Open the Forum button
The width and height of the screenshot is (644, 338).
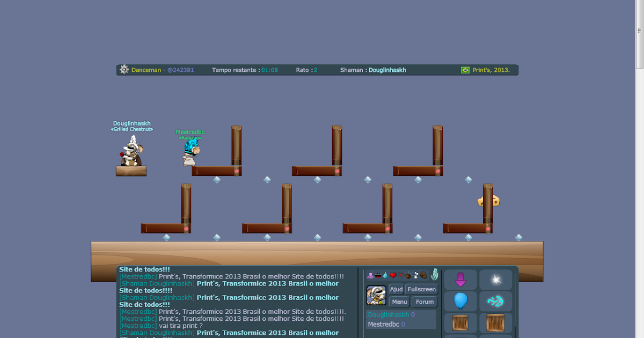coord(425,302)
